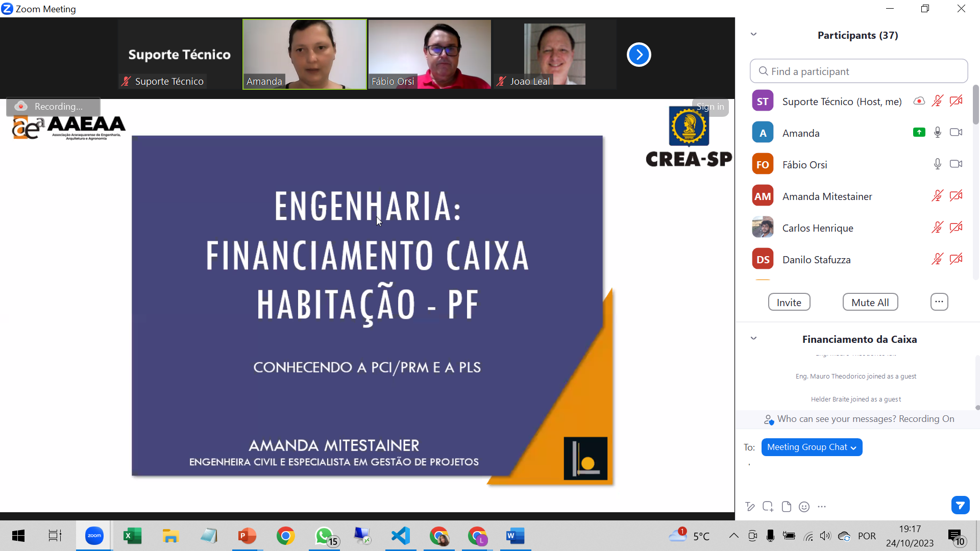Select Amanda's video thumbnail
Viewport: 980px width, 551px height.
305,54
